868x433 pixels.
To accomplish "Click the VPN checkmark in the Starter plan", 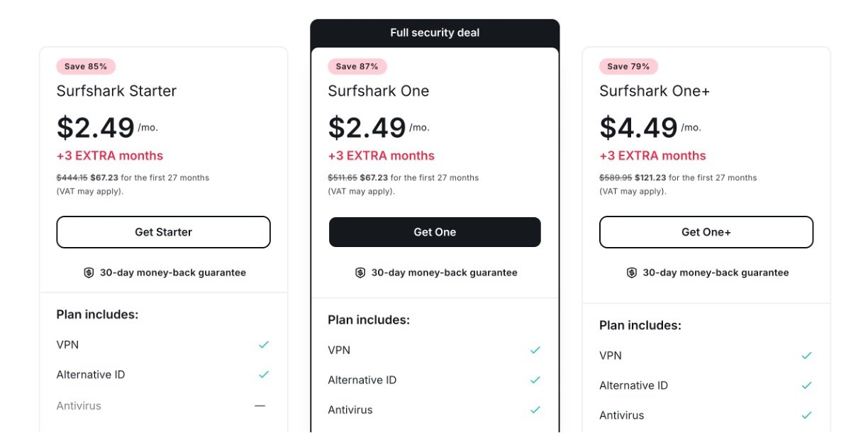I will coord(264,344).
